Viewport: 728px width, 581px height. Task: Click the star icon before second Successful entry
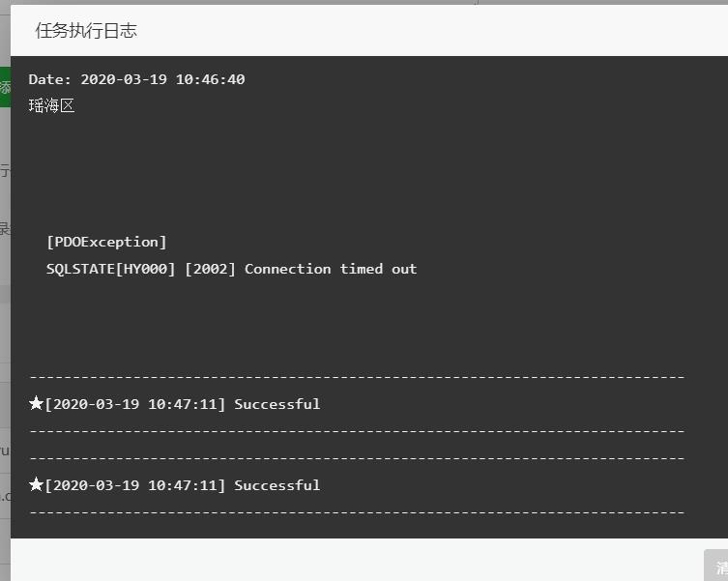click(37, 485)
